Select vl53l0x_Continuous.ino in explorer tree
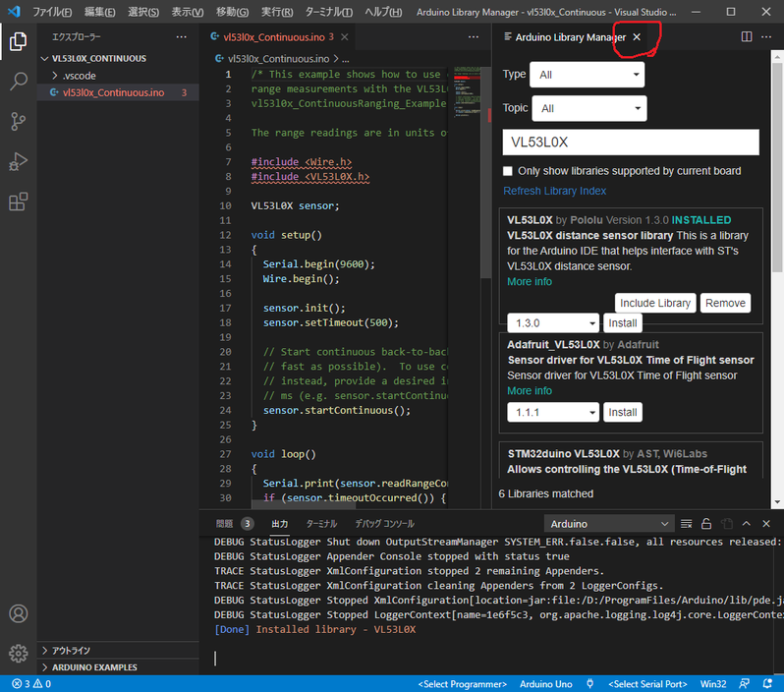 click(118, 92)
